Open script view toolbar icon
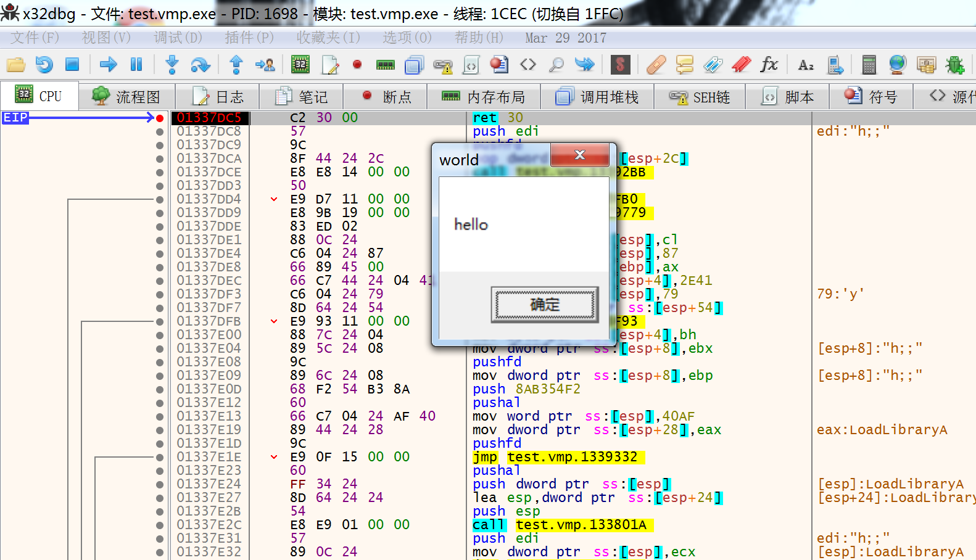Image resolution: width=976 pixels, height=560 pixels. point(471,64)
